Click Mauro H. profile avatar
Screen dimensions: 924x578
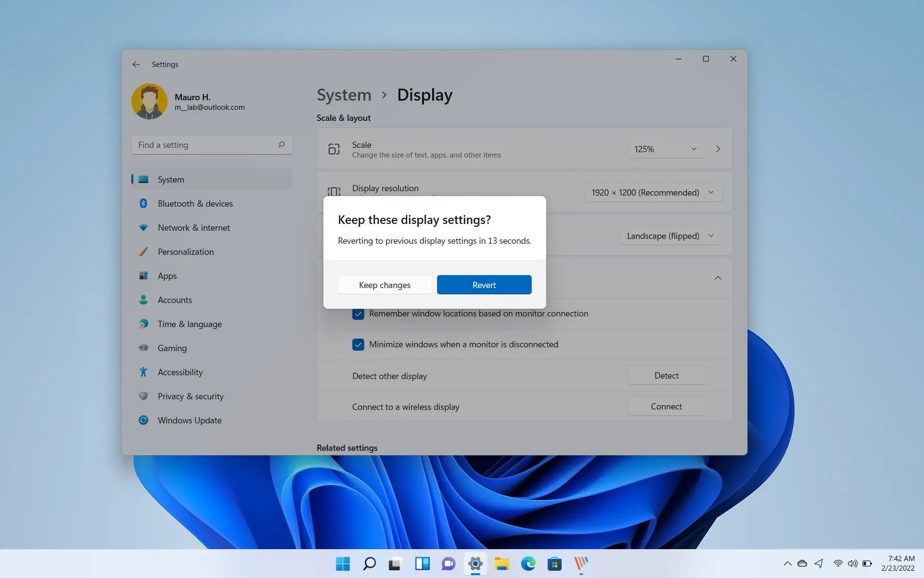click(149, 102)
